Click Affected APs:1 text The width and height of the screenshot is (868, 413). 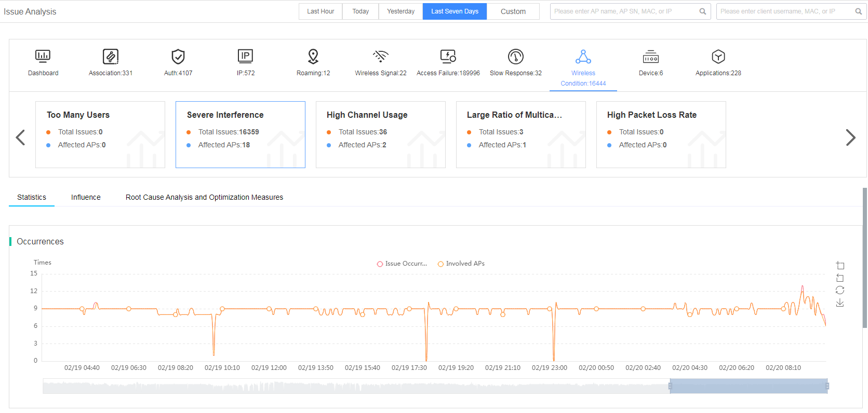pos(502,145)
